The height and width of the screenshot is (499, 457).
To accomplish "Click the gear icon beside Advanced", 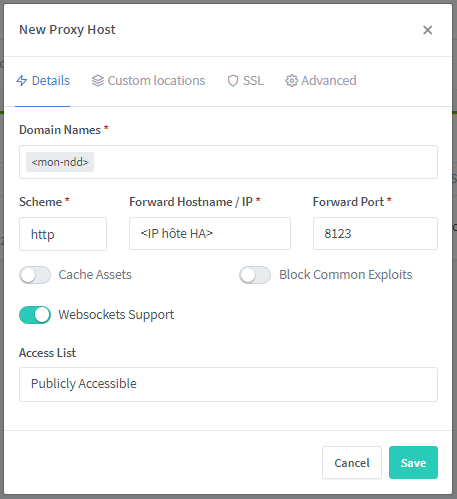I will tap(291, 81).
